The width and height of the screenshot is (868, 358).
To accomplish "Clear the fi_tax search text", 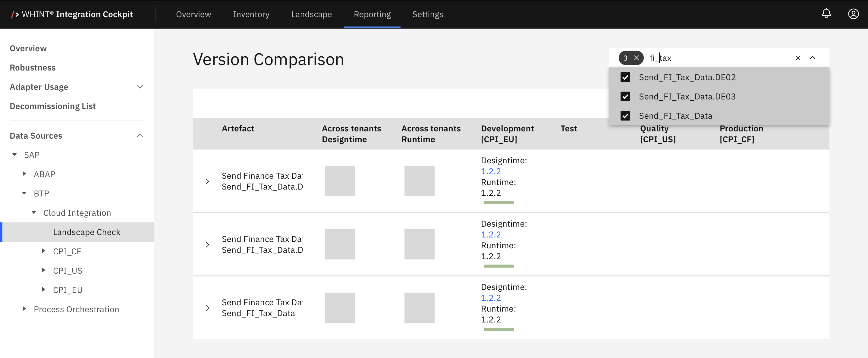I will click(798, 58).
